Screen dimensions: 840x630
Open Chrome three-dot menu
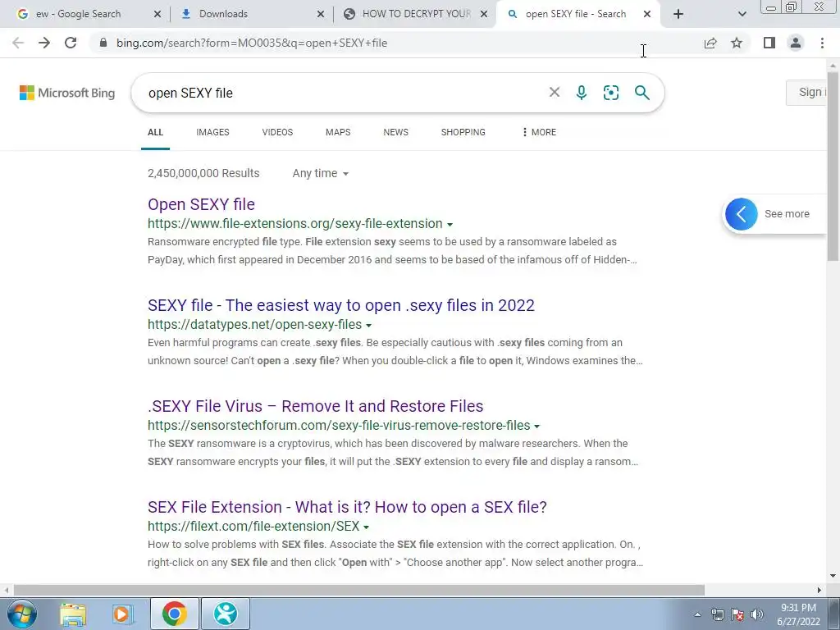[x=822, y=43]
